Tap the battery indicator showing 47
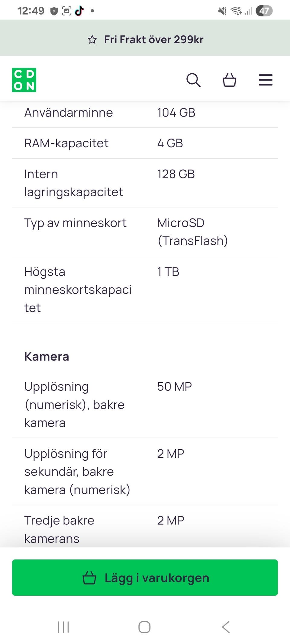This screenshot has height=644, width=290. pyautogui.click(x=264, y=11)
